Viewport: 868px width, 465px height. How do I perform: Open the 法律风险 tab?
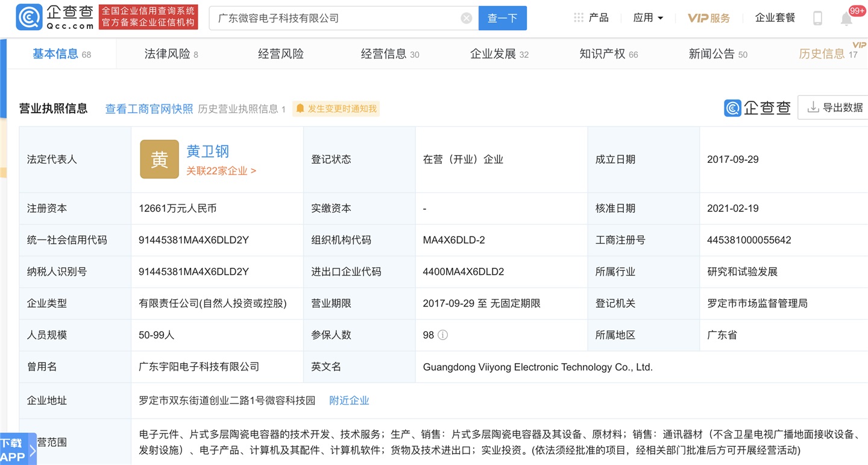tap(171, 54)
